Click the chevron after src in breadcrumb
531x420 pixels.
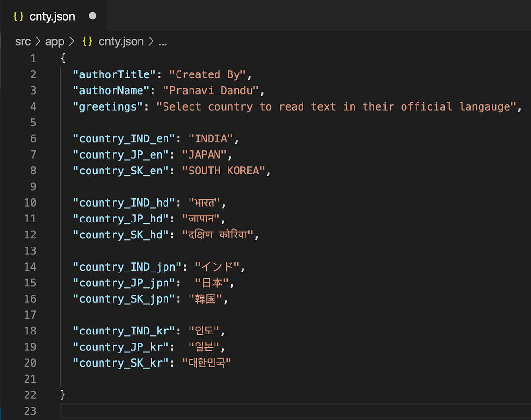click(38, 42)
